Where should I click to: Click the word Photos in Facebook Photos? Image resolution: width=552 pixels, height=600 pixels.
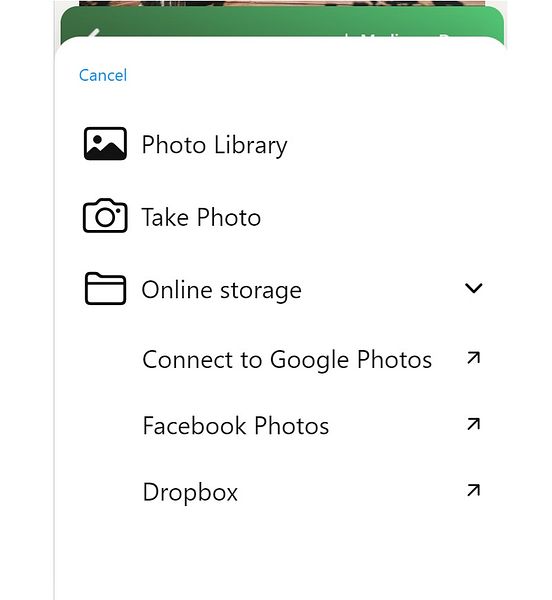[291, 426]
